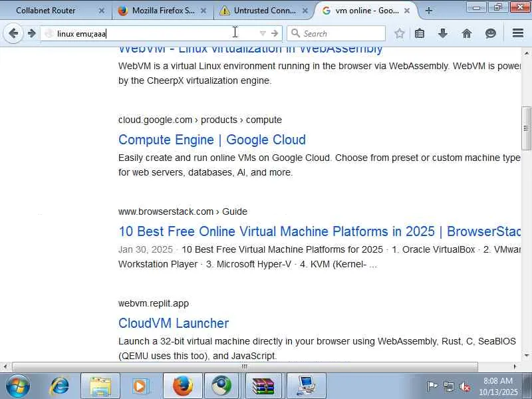532x399 pixels.
Task: Bookmark this page with the star icon
Action: point(400,33)
